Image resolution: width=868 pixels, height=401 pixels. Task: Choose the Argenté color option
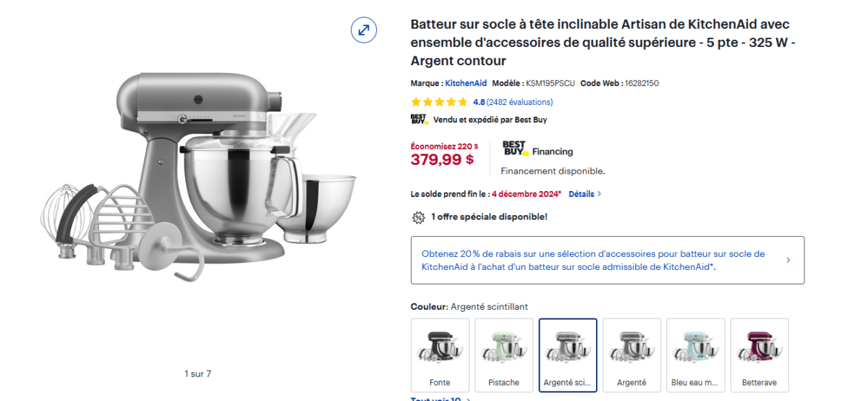(631, 355)
